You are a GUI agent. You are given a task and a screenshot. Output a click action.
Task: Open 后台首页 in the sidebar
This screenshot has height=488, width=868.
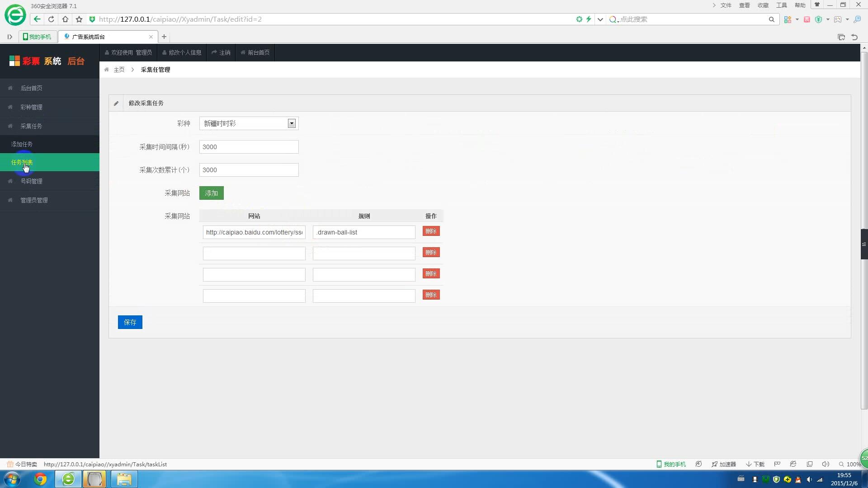50,88
